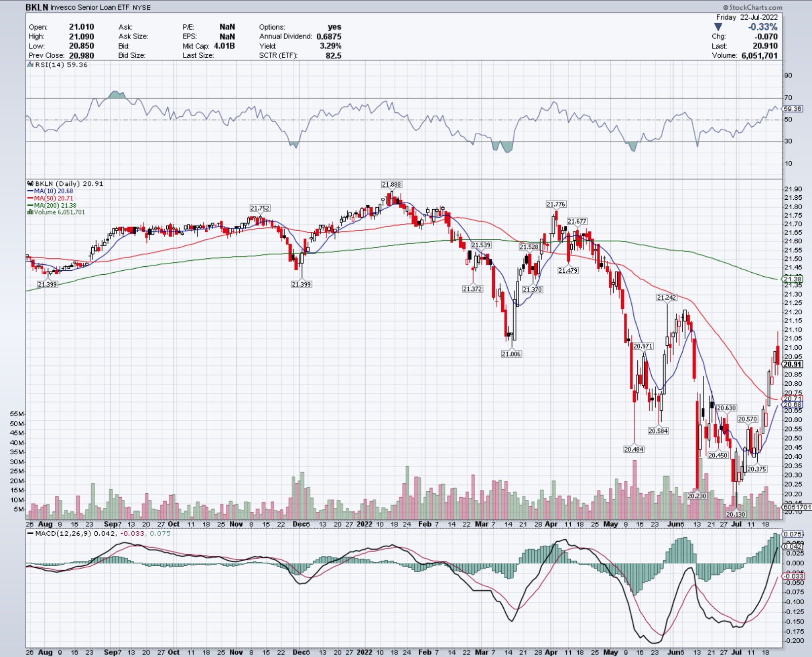Click the volume bars icon in the legend
This screenshot has height=657, width=812.
30,212
